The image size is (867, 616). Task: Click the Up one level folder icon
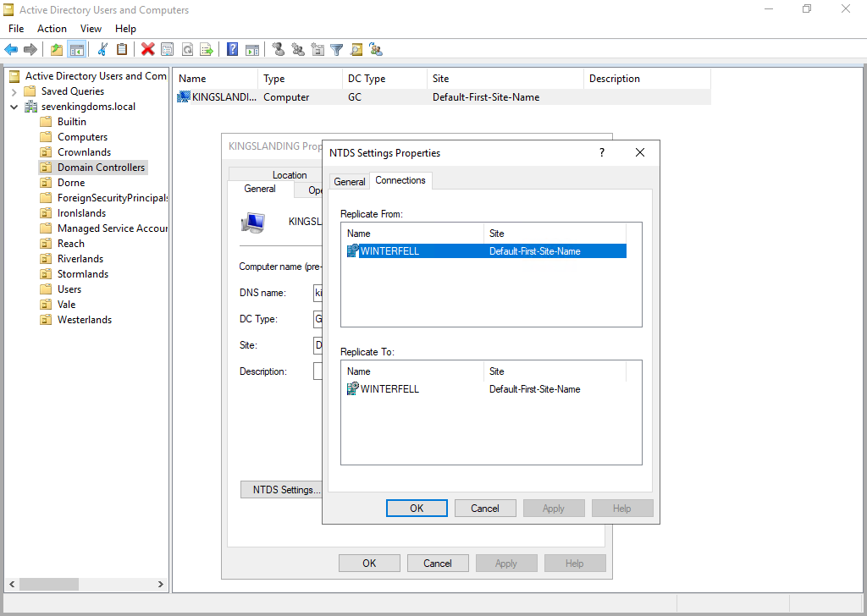56,50
